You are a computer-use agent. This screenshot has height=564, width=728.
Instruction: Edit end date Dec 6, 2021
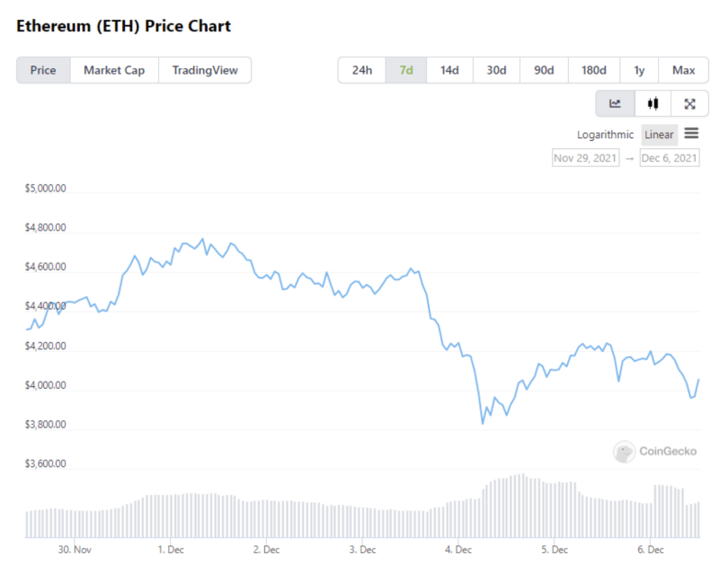[670, 158]
